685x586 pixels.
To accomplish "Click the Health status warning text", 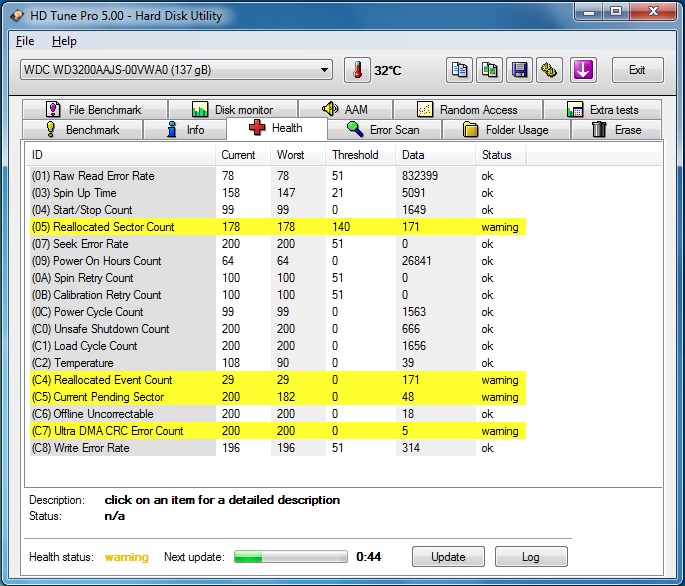I will 127,557.
